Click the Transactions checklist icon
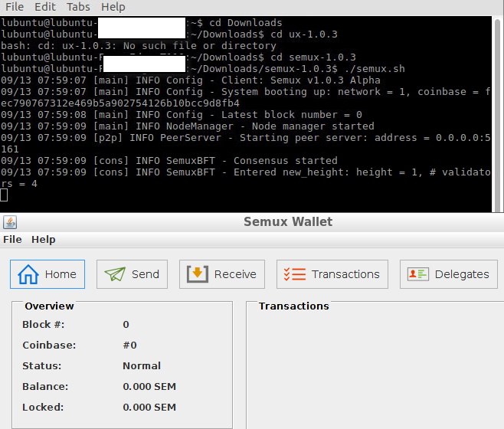This screenshot has height=429, width=504. (x=295, y=274)
